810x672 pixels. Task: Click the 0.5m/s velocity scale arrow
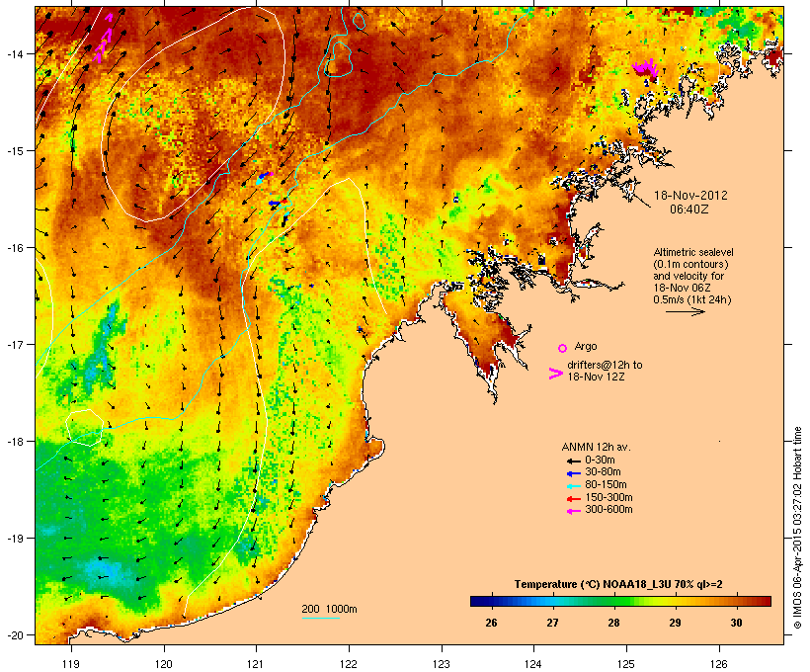(685, 311)
